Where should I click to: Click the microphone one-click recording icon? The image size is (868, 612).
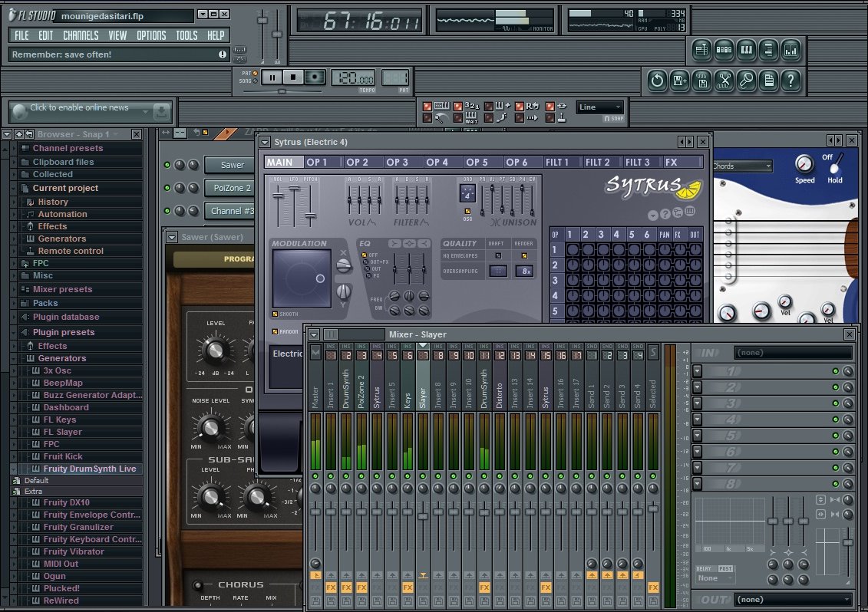(746, 81)
